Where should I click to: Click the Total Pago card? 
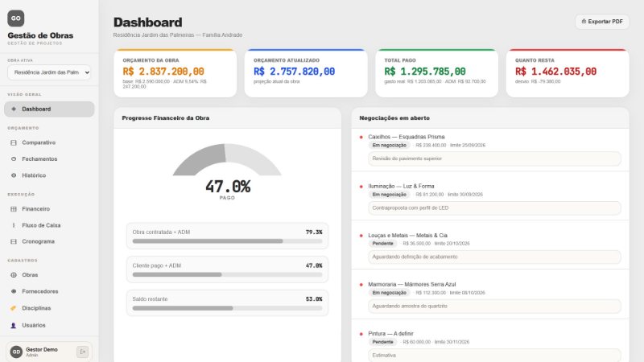coord(436,73)
